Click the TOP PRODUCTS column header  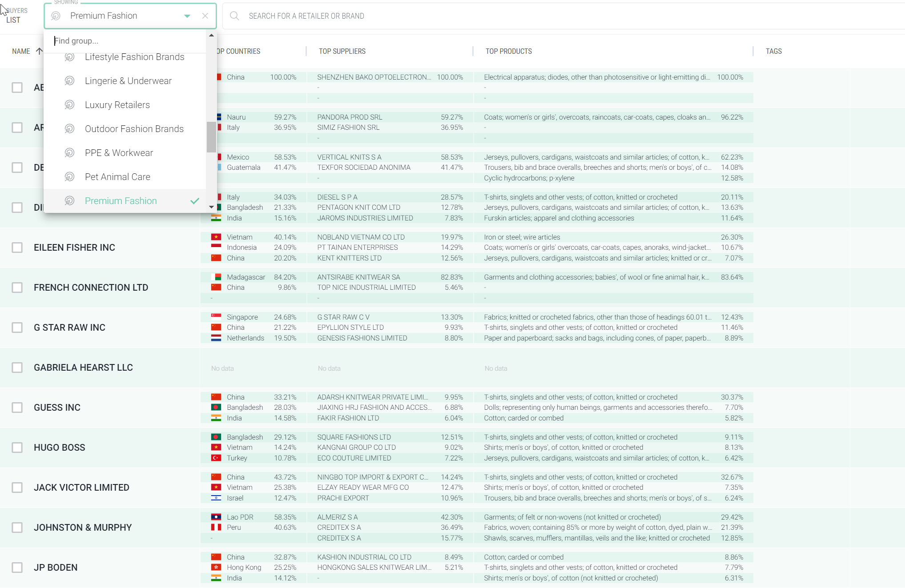(x=508, y=52)
